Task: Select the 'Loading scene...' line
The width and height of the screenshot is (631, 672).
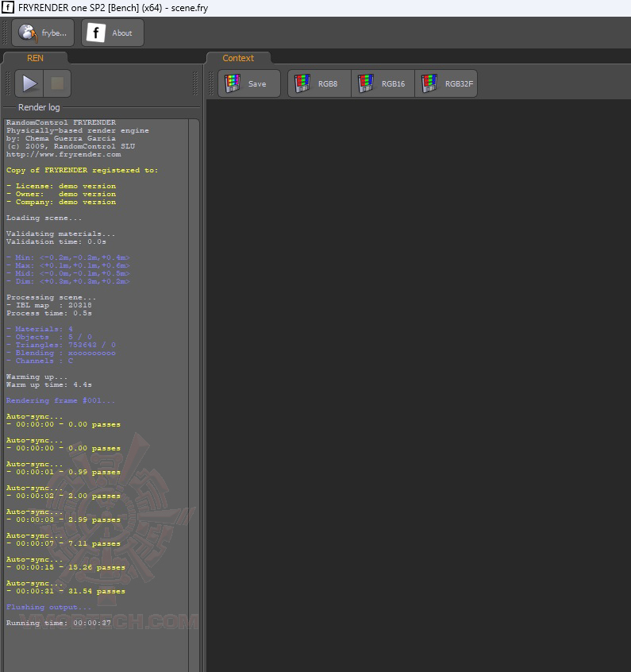Action: click(44, 218)
